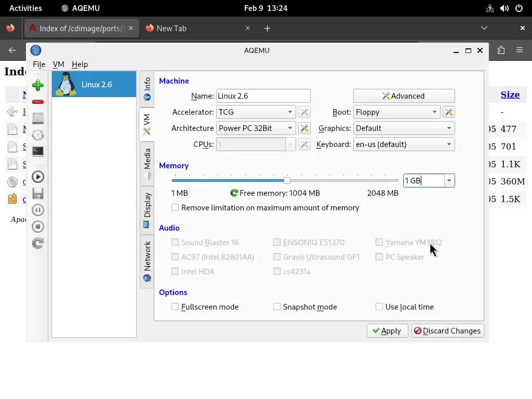532x399 pixels.
Task: Open the Accelerator TCG dropdown
Action: coord(256,112)
